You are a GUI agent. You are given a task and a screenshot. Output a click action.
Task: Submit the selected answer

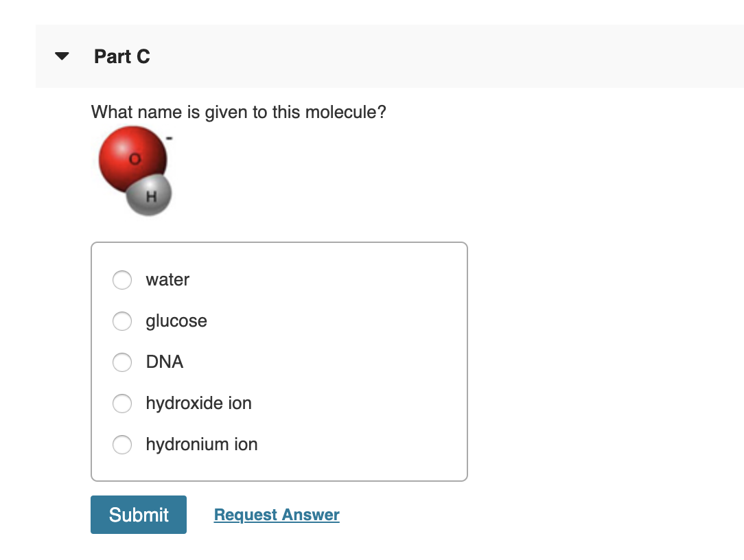tap(139, 515)
